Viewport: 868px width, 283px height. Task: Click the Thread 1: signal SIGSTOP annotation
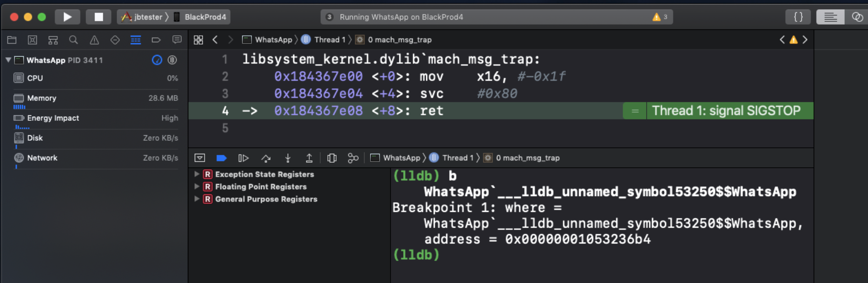tap(726, 111)
